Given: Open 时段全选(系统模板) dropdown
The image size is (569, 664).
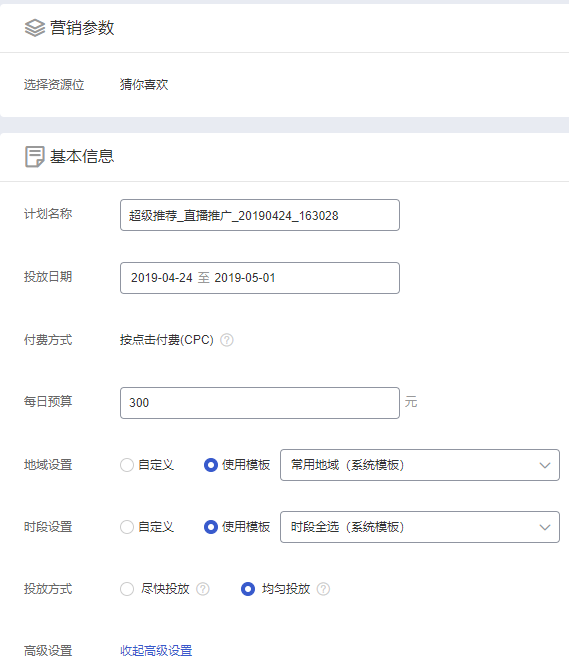Looking at the screenshot, I should [420, 527].
